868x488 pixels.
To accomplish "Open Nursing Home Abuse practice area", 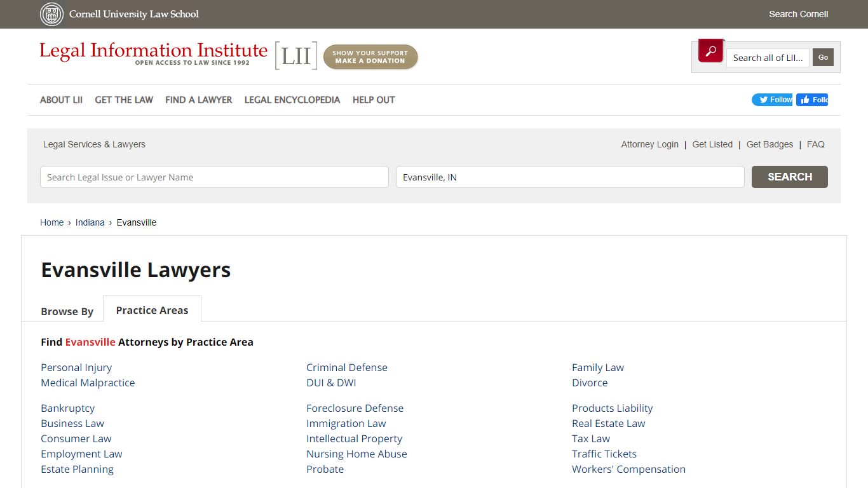I will pyautogui.click(x=356, y=454).
